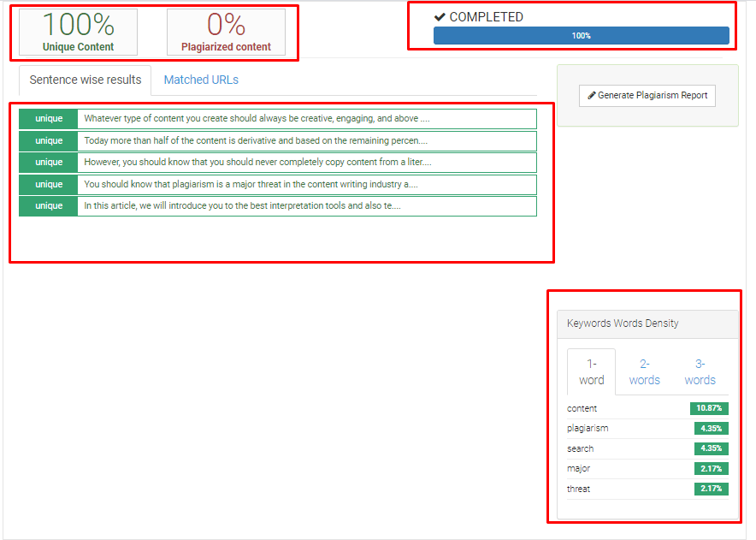Click the 4.35% density badge for plagiarism

[x=712, y=429]
